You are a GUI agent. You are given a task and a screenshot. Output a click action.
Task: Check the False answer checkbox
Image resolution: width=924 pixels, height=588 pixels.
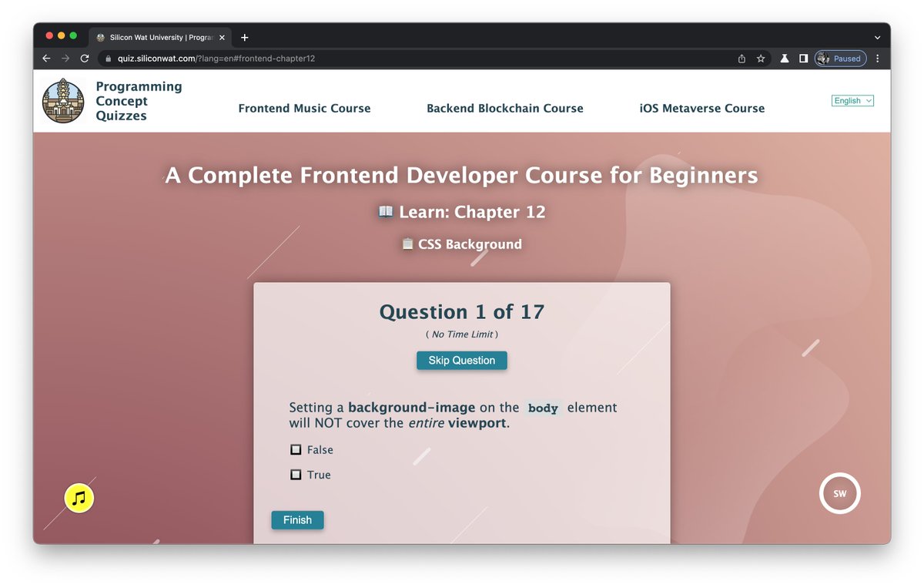tap(296, 450)
